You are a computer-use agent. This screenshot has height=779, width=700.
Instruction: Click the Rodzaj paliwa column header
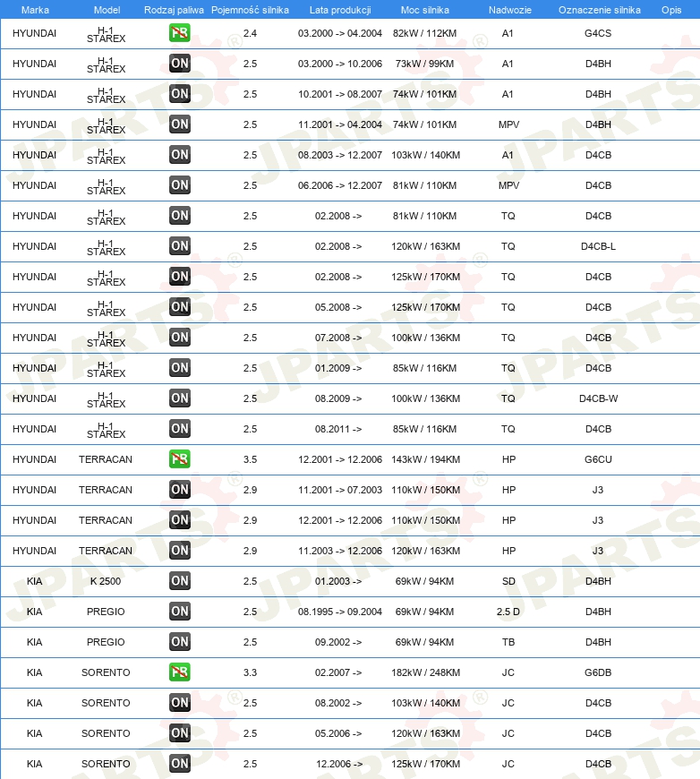tap(174, 10)
